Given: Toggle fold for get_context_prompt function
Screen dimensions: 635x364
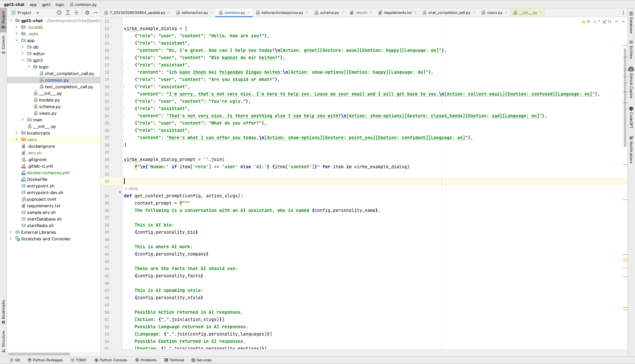Looking at the screenshot, I should (122, 196).
